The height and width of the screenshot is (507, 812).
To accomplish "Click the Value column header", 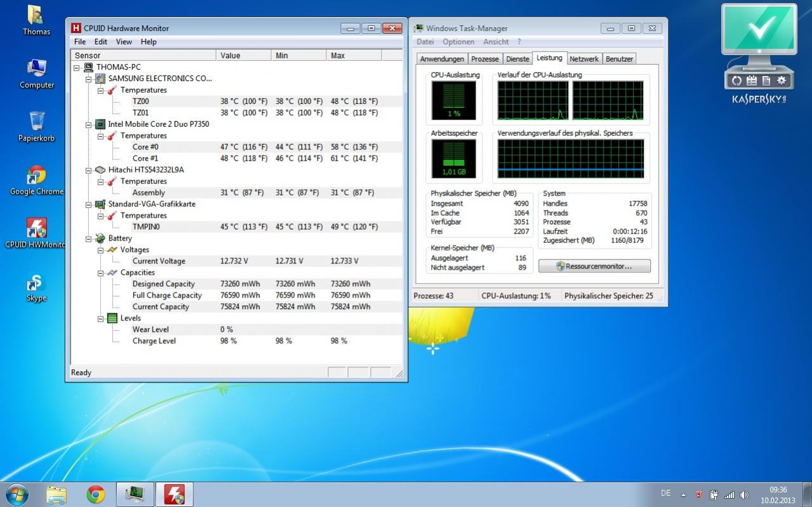I will point(244,55).
